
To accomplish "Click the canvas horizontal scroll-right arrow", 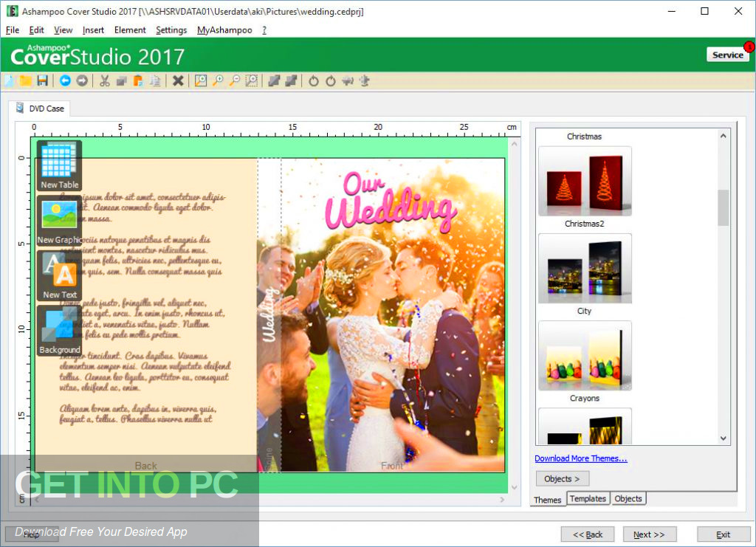I will [x=502, y=499].
